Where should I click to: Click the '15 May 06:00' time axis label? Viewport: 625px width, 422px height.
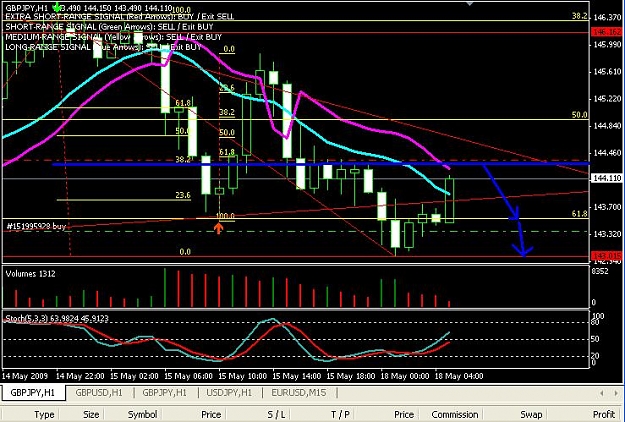[x=189, y=376]
